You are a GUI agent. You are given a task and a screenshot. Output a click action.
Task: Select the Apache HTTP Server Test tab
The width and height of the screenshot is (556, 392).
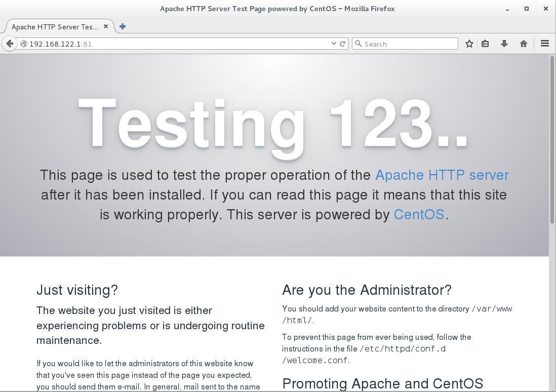[x=55, y=26]
